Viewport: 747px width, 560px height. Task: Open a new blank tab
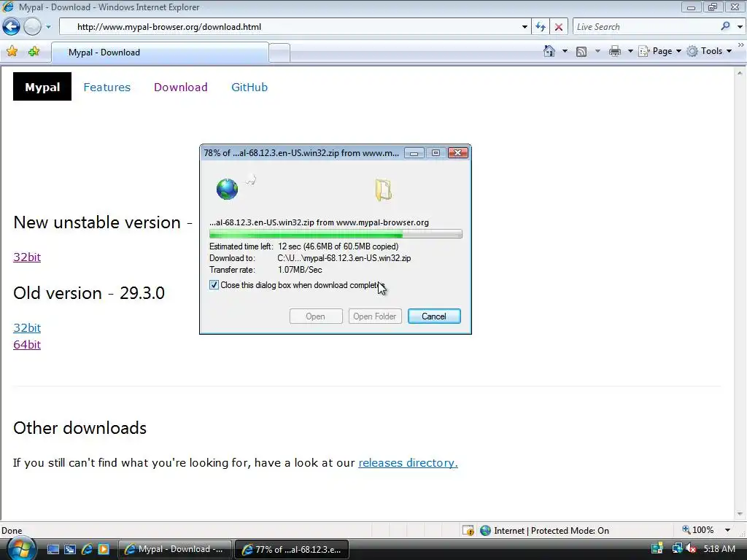coord(279,52)
